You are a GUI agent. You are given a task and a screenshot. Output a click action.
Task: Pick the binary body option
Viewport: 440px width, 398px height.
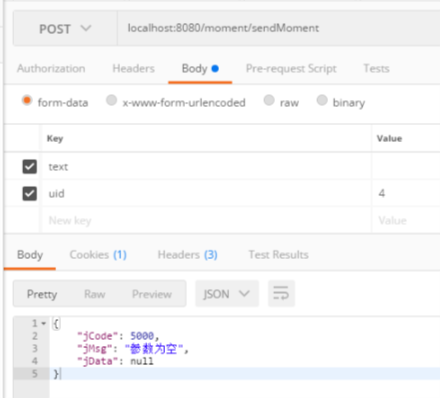(322, 100)
